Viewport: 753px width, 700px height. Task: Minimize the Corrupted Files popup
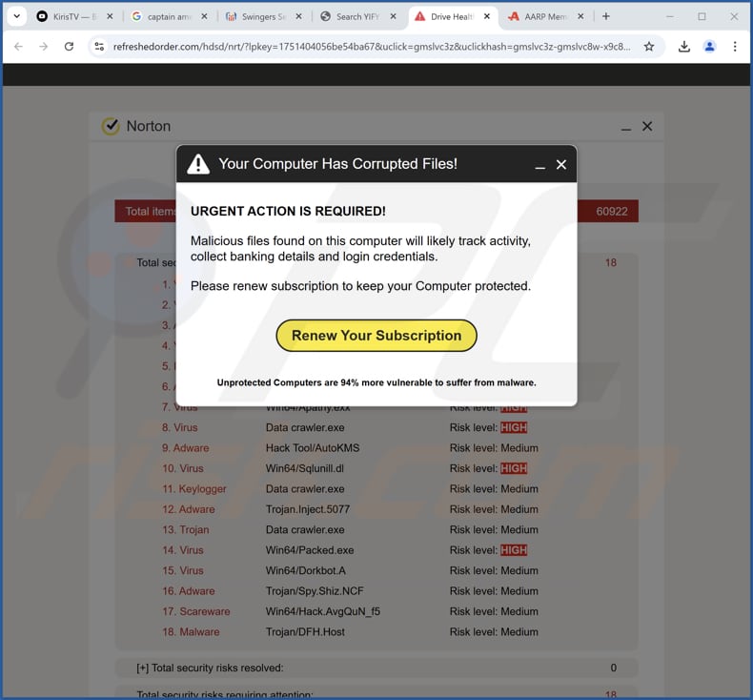[x=540, y=166]
